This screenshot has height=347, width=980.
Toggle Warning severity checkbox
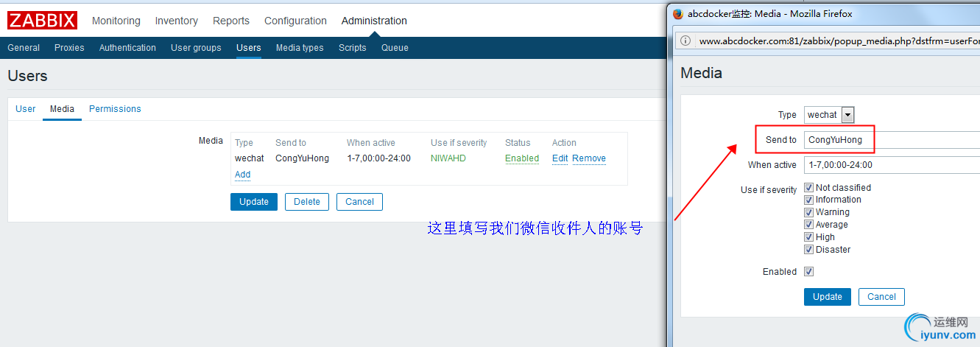(x=809, y=212)
